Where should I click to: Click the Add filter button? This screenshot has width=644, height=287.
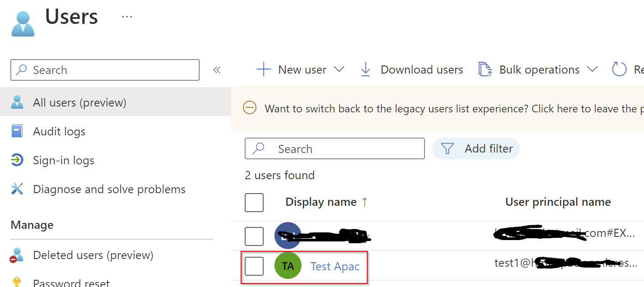[x=476, y=148]
